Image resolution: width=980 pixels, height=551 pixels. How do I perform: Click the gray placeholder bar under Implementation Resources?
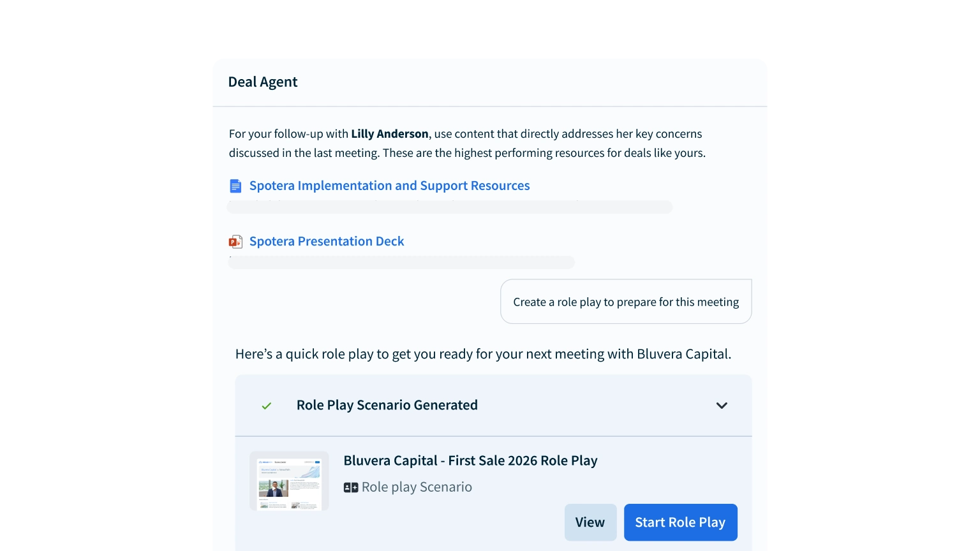(450, 207)
